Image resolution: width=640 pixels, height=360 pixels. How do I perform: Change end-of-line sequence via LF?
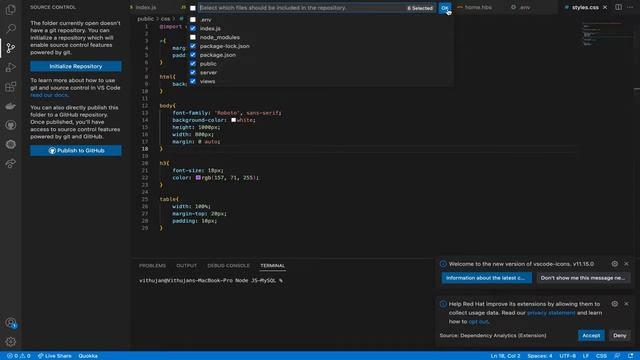click(x=586, y=356)
